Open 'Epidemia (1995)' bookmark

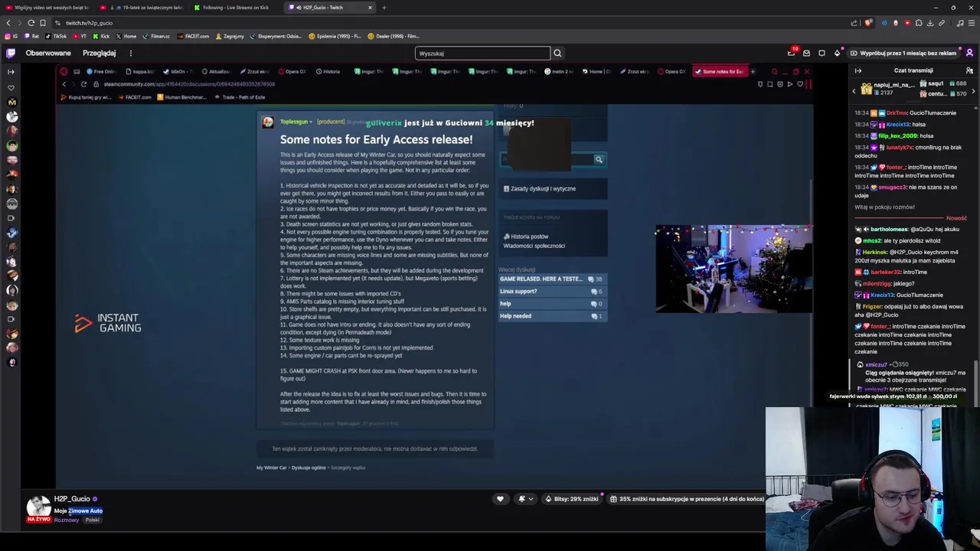pyautogui.click(x=335, y=36)
